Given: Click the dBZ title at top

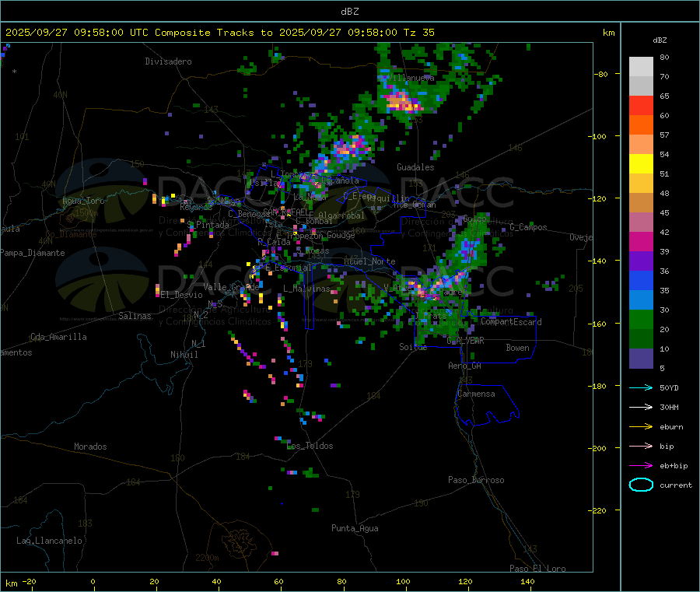Looking at the screenshot, I should 349,12.
